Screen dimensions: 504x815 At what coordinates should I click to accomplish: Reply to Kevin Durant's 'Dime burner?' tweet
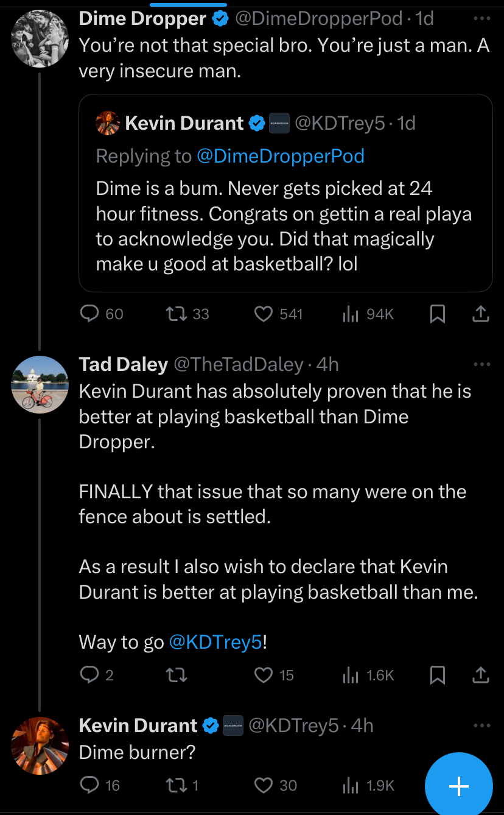[x=89, y=786]
